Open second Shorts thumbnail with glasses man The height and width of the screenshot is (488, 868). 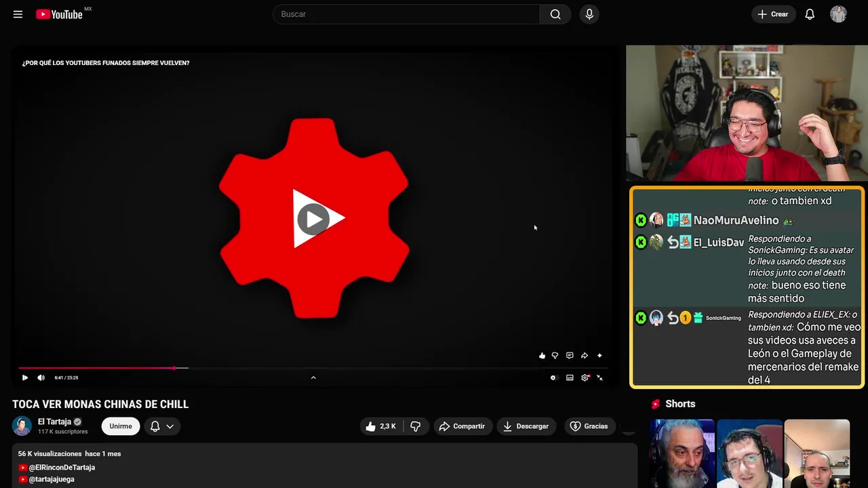tap(749, 453)
